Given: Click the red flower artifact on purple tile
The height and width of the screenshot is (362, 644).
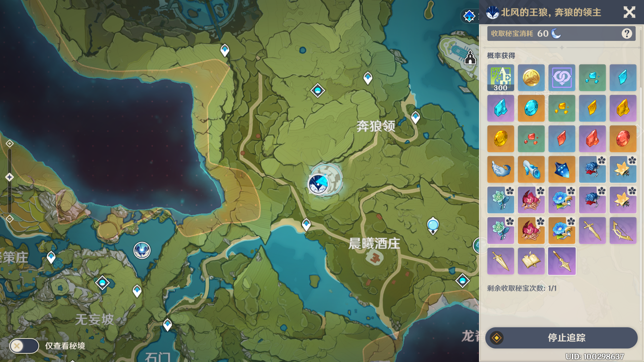Looking at the screenshot, I should coord(531,200).
